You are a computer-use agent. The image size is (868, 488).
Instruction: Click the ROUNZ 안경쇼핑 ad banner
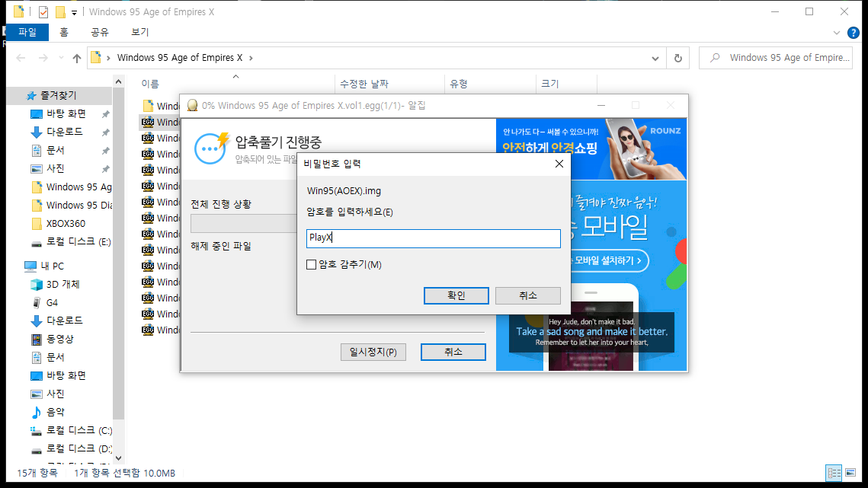[591, 148]
